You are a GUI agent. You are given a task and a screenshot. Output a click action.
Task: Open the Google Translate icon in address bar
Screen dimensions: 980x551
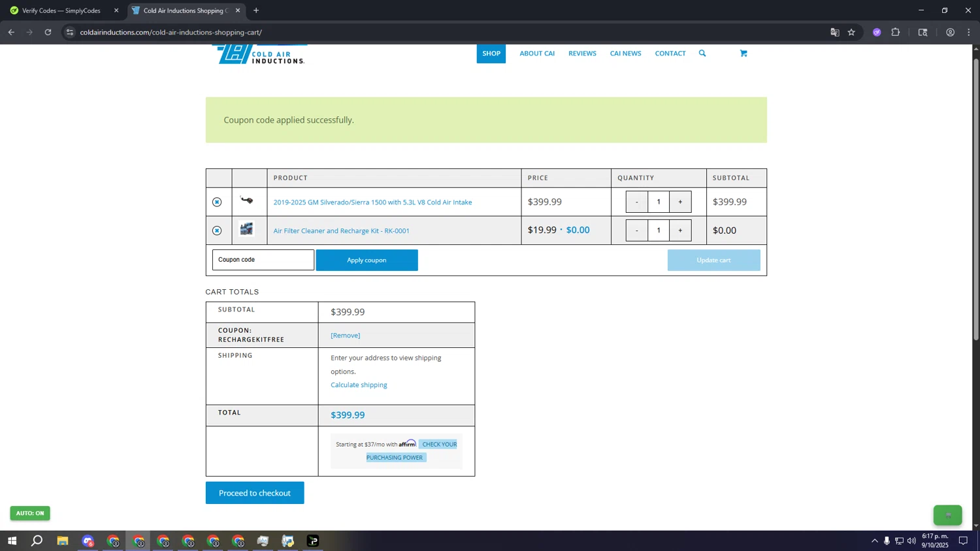coord(834,32)
